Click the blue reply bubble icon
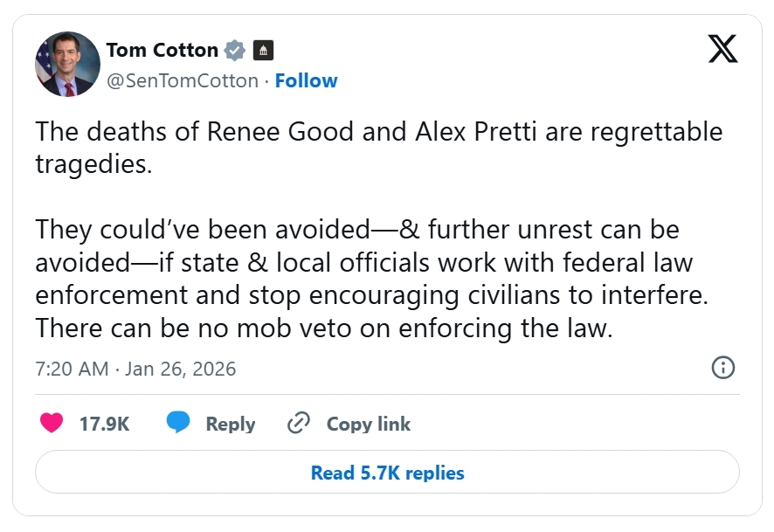The width and height of the screenshot is (774, 532). tap(178, 424)
